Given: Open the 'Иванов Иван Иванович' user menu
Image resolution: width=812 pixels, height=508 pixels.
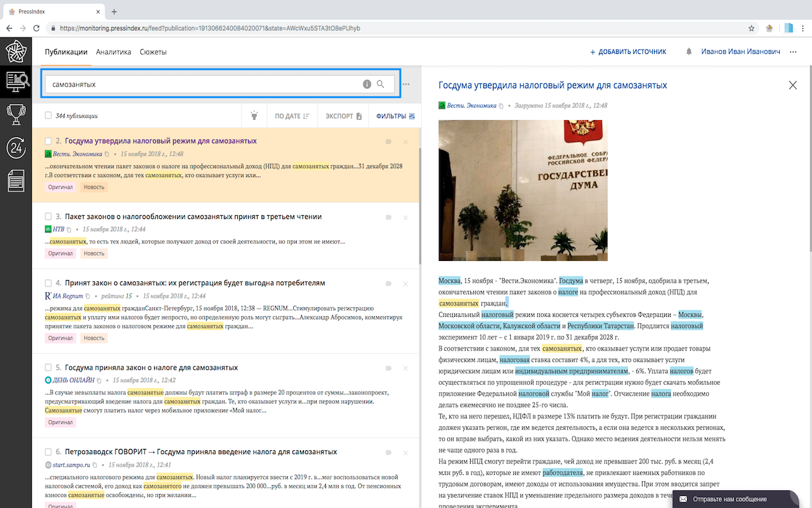Looking at the screenshot, I should pos(740,51).
